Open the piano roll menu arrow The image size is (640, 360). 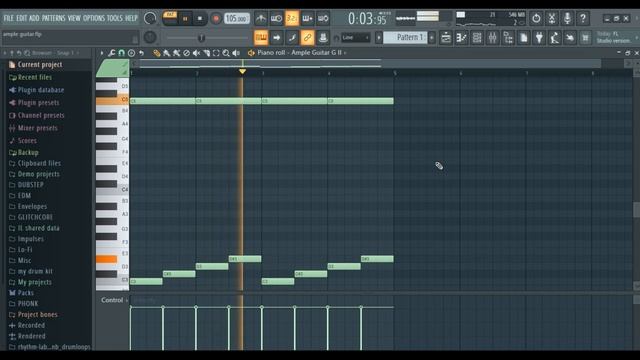click(102, 53)
